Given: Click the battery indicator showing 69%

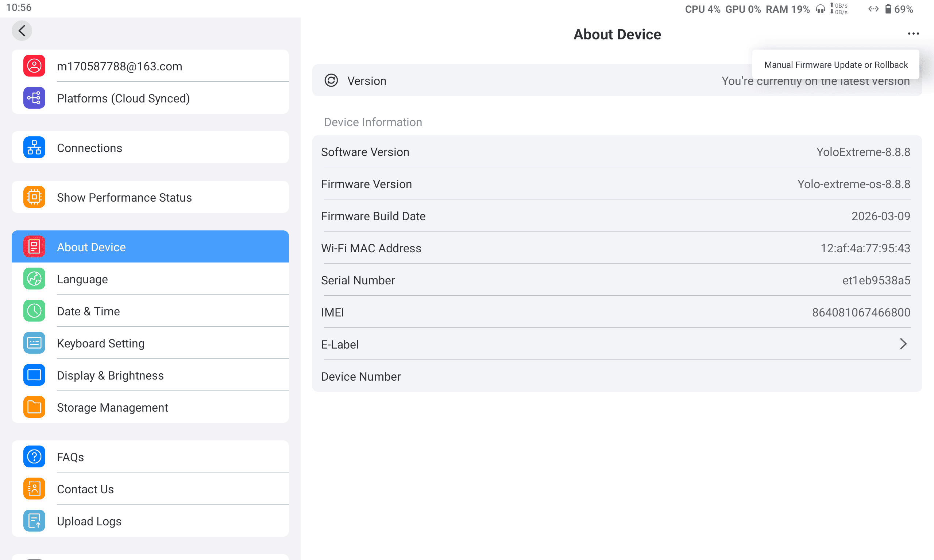Looking at the screenshot, I should point(900,9).
